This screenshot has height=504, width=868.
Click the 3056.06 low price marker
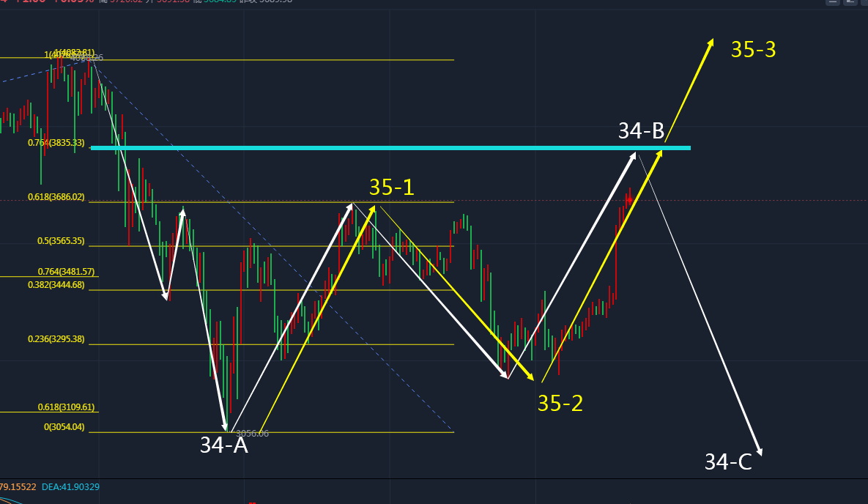point(251,434)
